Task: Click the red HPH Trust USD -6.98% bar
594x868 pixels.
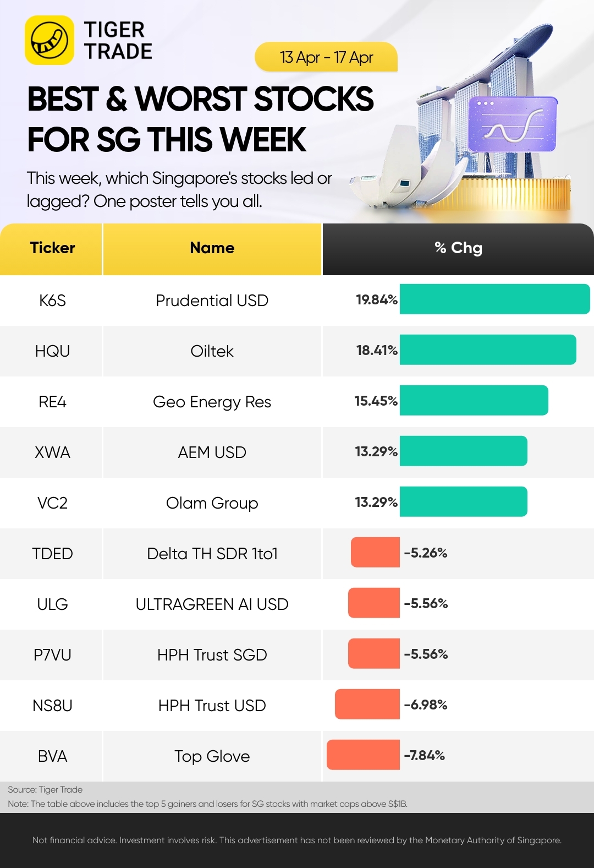Action: [367, 704]
